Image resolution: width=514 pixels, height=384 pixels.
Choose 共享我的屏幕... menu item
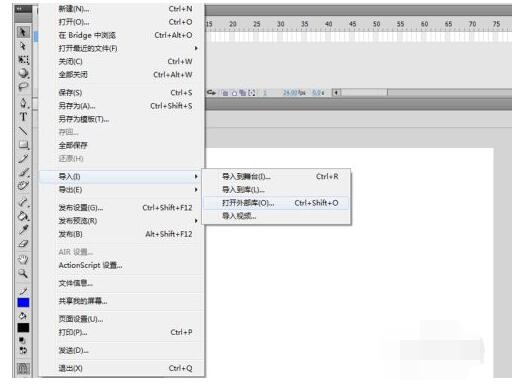122,301
